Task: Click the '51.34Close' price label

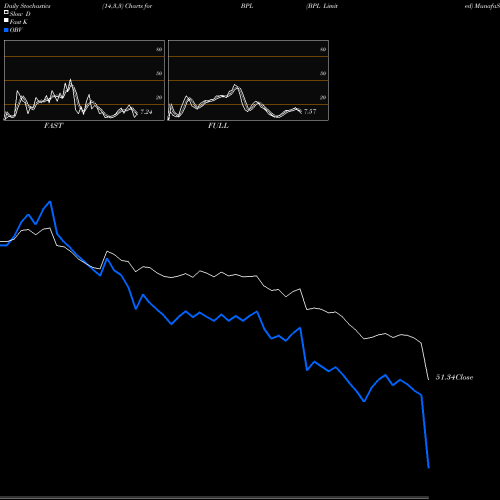Action: tap(455, 377)
